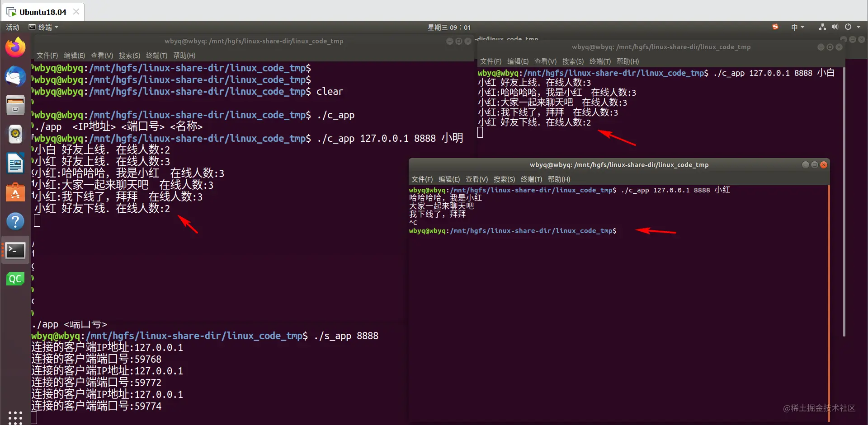The height and width of the screenshot is (425, 868).
Task: Click the "./s_app 8888" command line
Action: tap(346, 336)
